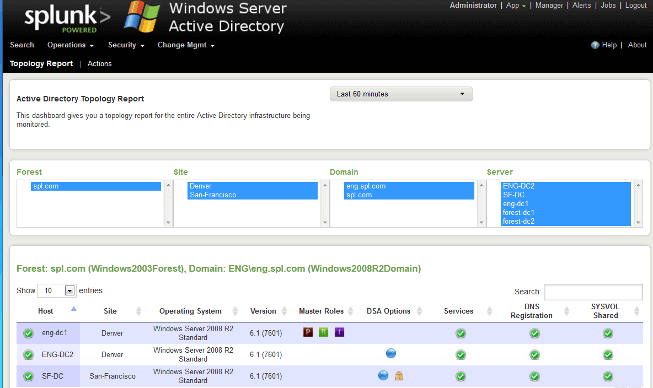Click the red P master role icon
This screenshot has width=653, height=388.
click(x=308, y=332)
